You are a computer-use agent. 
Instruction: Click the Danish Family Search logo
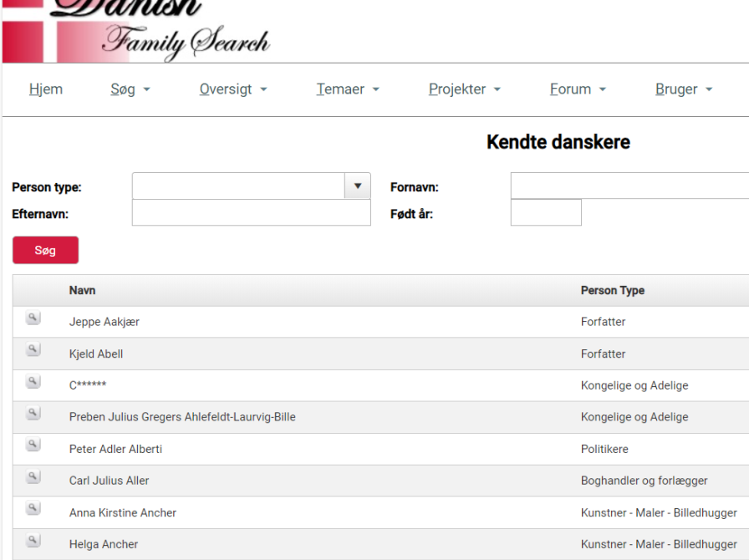click(x=138, y=32)
